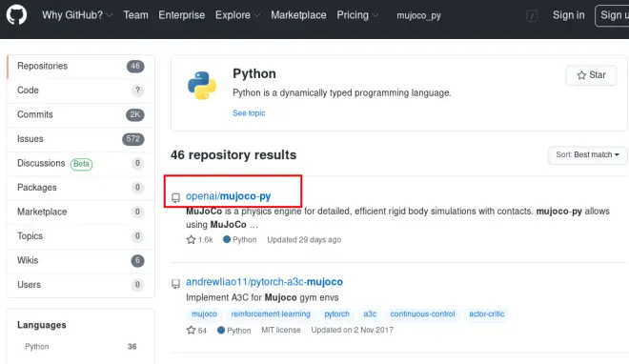The width and height of the screenshot is (629, 364).
Task: Select the Issues results filter
Action: [x=81, y=139]
